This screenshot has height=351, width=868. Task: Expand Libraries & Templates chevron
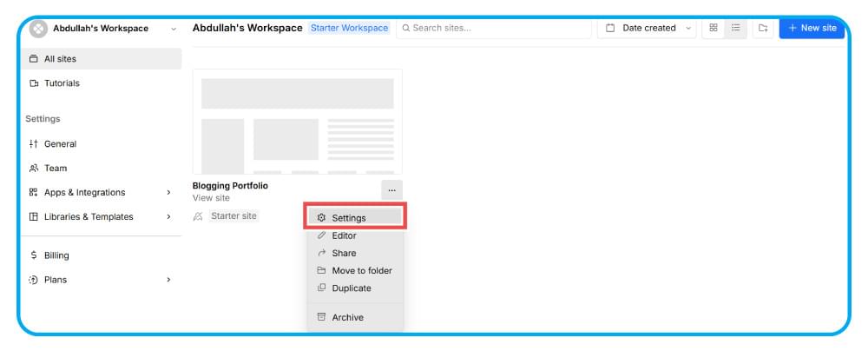tap(168, 217)
